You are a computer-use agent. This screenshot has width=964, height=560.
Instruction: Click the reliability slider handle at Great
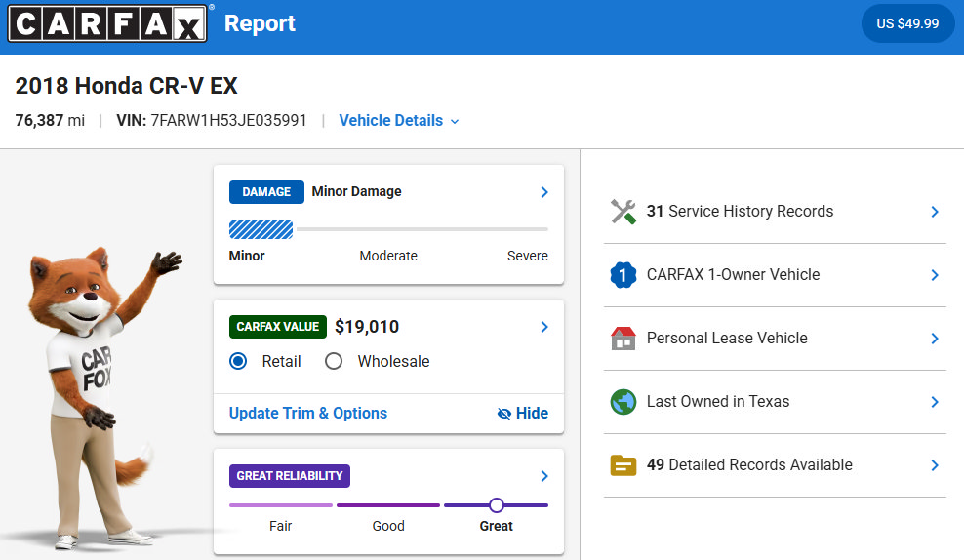(497, 505)
